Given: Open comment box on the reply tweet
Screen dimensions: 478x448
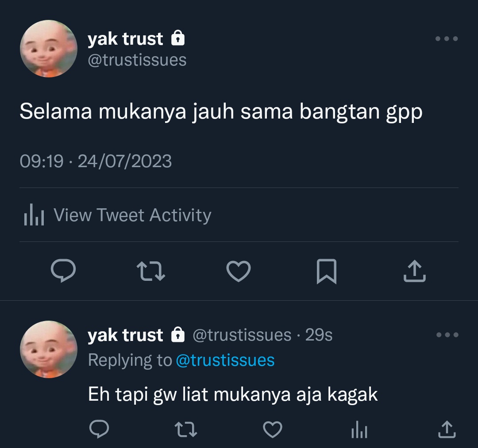Looking at the screenshot, I should tap(99, 429).
